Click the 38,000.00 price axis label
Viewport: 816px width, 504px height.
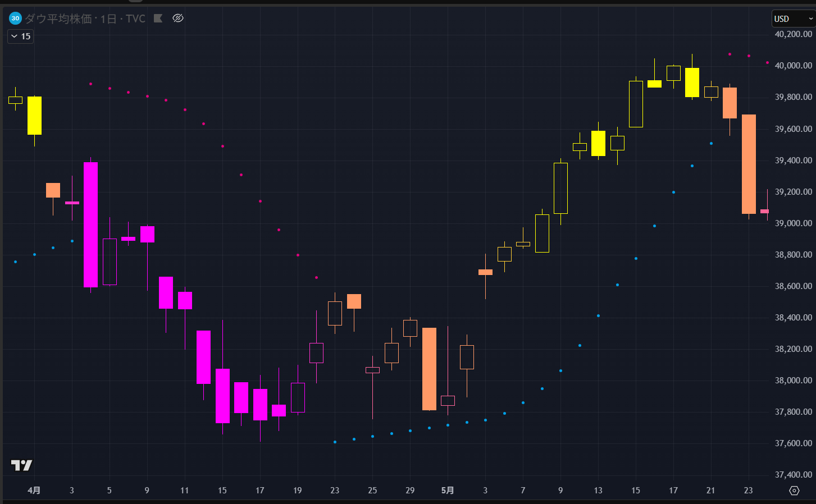(x=794, y=381)
